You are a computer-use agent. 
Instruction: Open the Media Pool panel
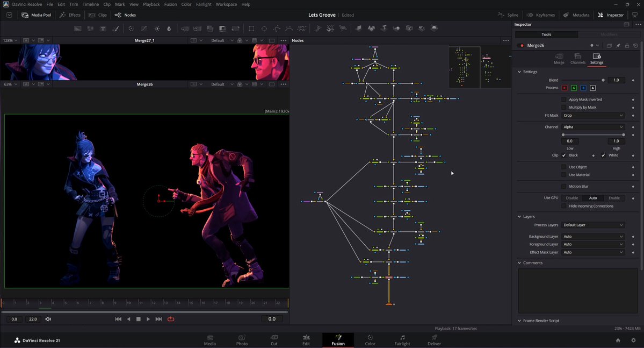[x=37, y=15]
